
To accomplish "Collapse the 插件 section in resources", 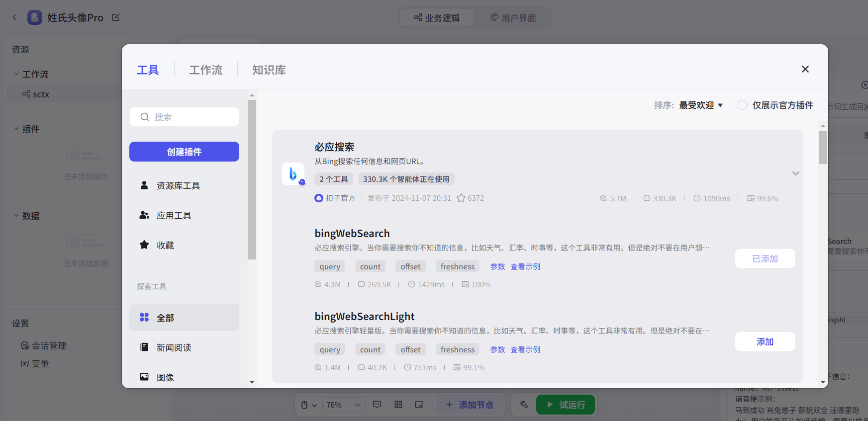I will [x=16, y=129].
